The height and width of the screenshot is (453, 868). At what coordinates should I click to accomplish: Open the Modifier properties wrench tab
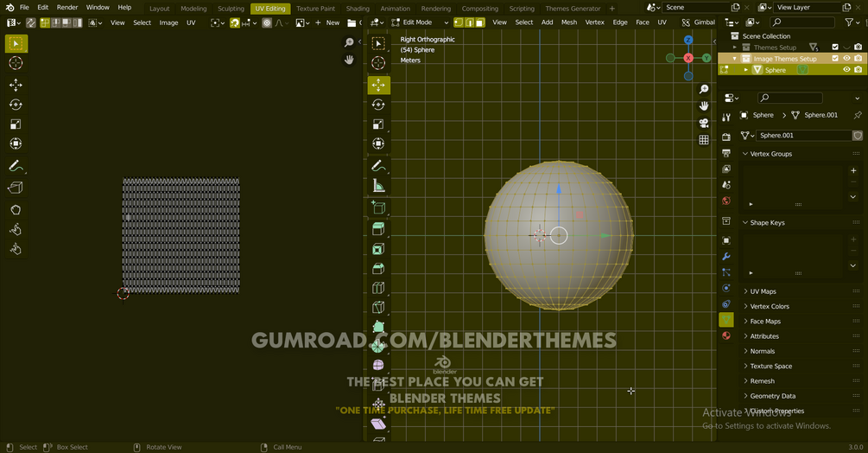pyautogui.click(x=726, y=257)
